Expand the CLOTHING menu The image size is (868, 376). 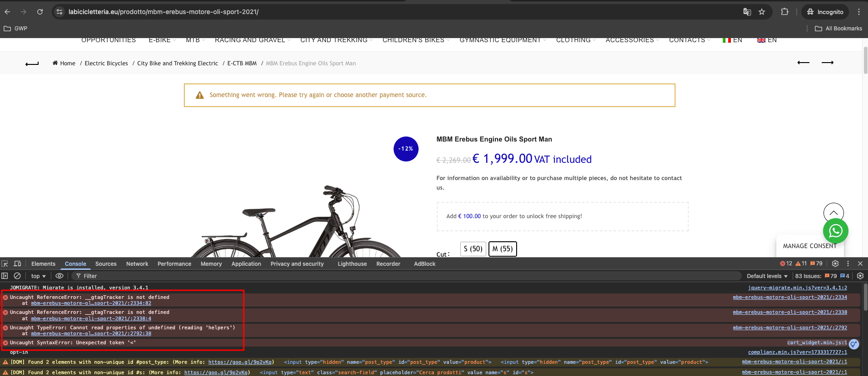(x=576, y=40)
